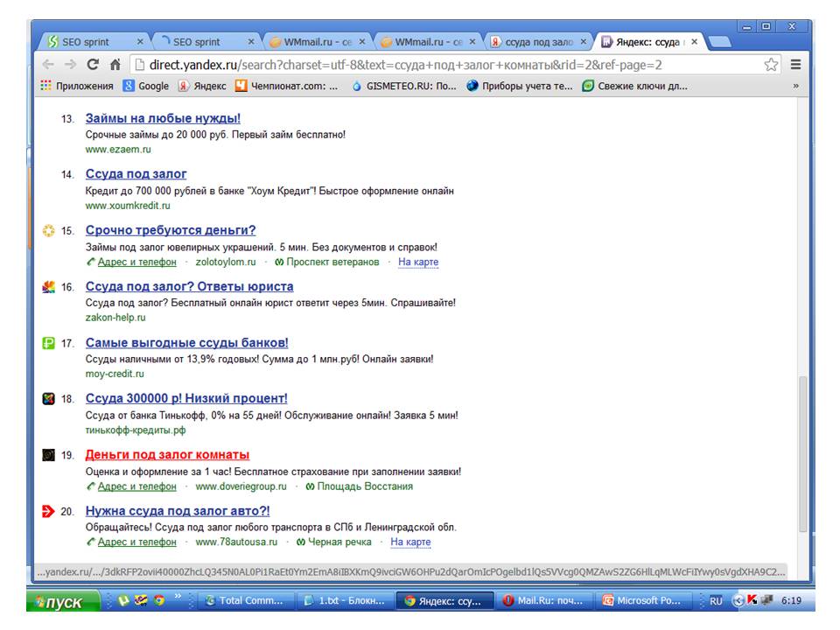
Task: Open the Google bookmark
Action: tap(146, 86)
